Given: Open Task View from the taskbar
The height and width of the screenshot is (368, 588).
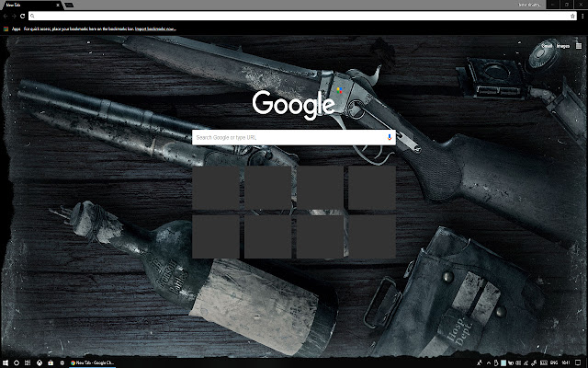Looking at the screenshot, I should (28, 362).
